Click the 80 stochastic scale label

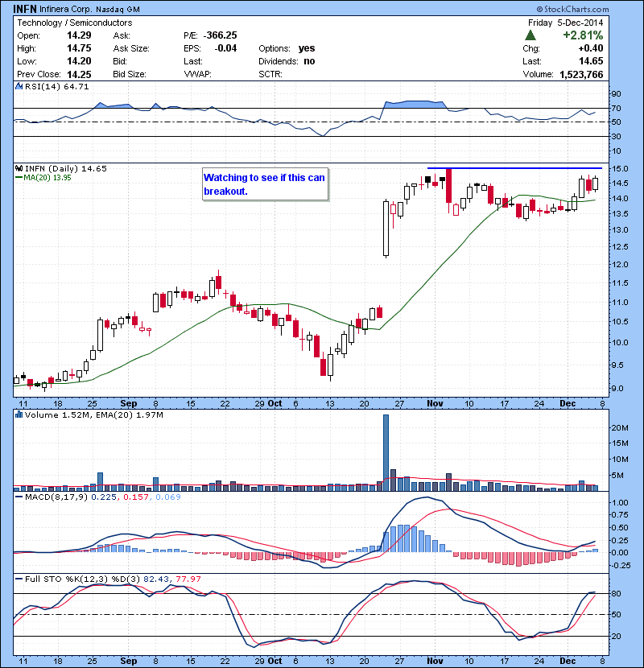pos(617,593)
